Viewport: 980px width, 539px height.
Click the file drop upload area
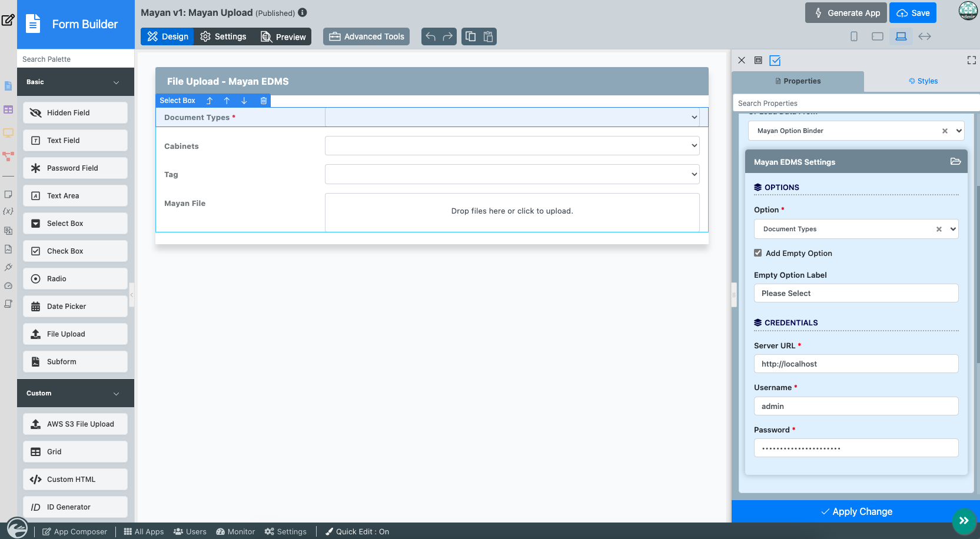tap(512, 211)
